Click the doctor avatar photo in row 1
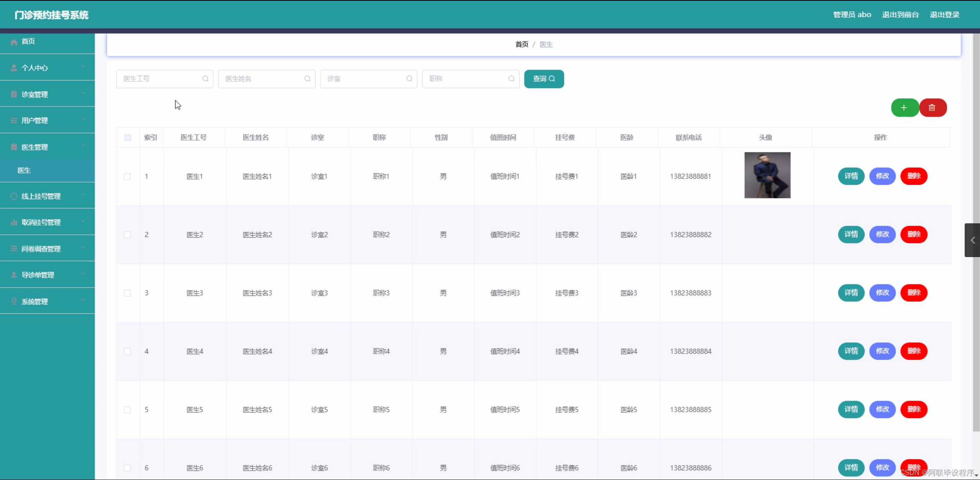980x480 pixels. point(767,175)
